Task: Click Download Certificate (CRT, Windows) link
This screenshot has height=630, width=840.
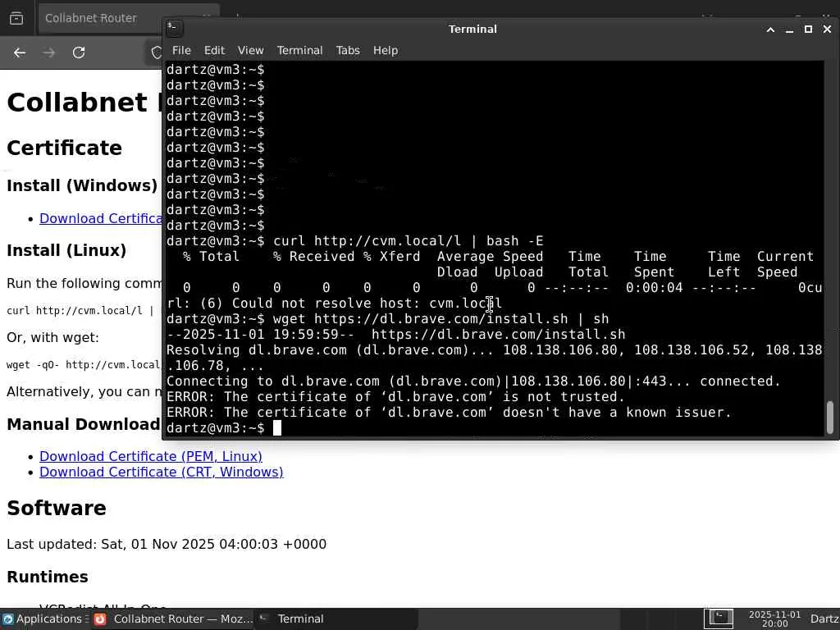Action: click(162, 472)
